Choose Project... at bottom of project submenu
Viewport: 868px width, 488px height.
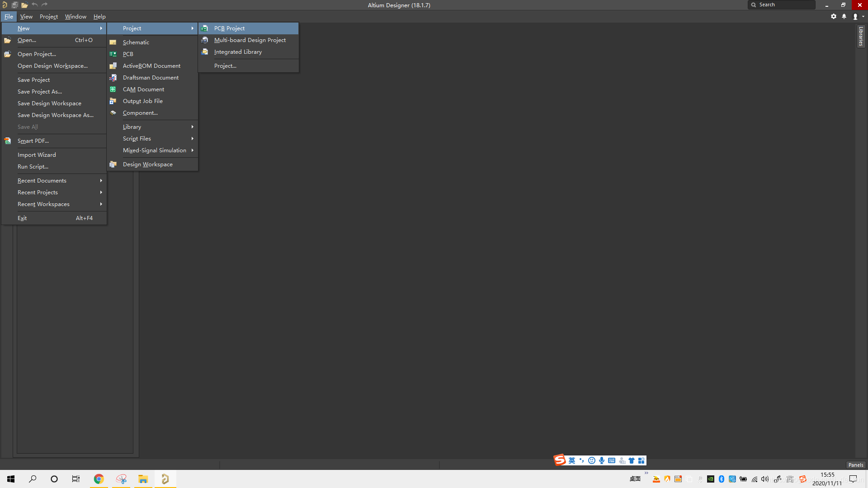(248, 66)
